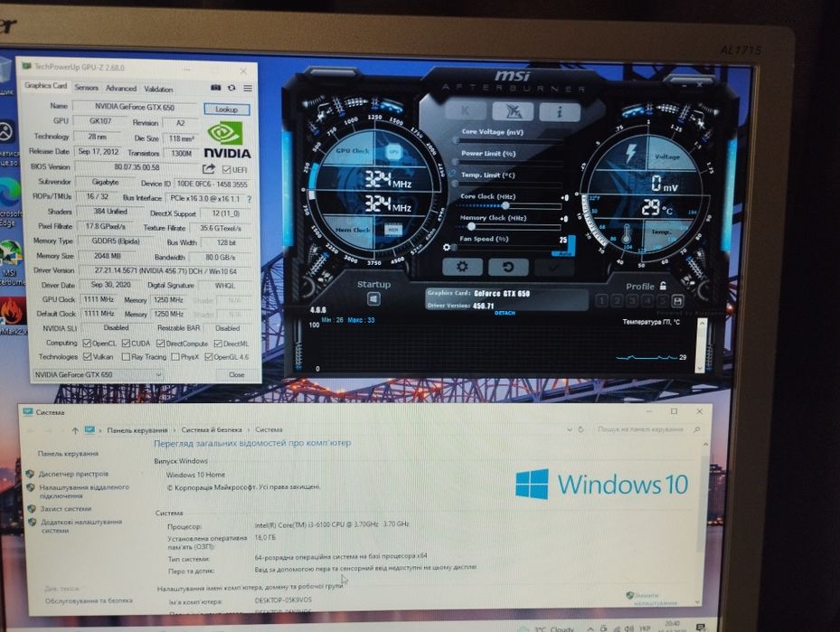The height and width of the screenshot is (632, 840).
Task: Open Afterburner Kombustor K button
Action: (465, 111)
